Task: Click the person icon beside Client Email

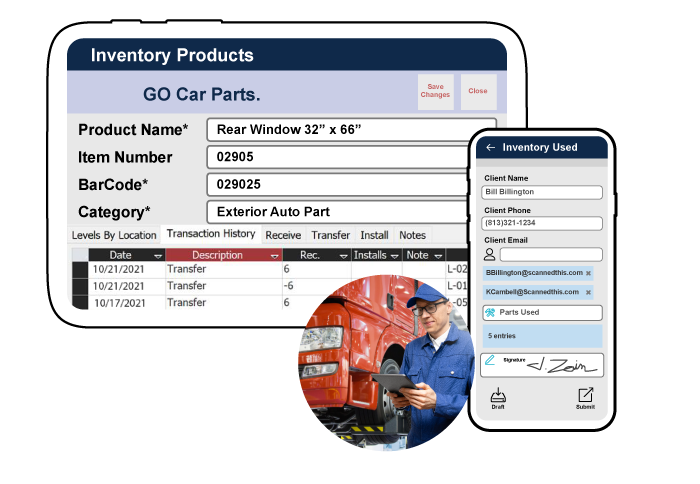Action: pos(490,255)
